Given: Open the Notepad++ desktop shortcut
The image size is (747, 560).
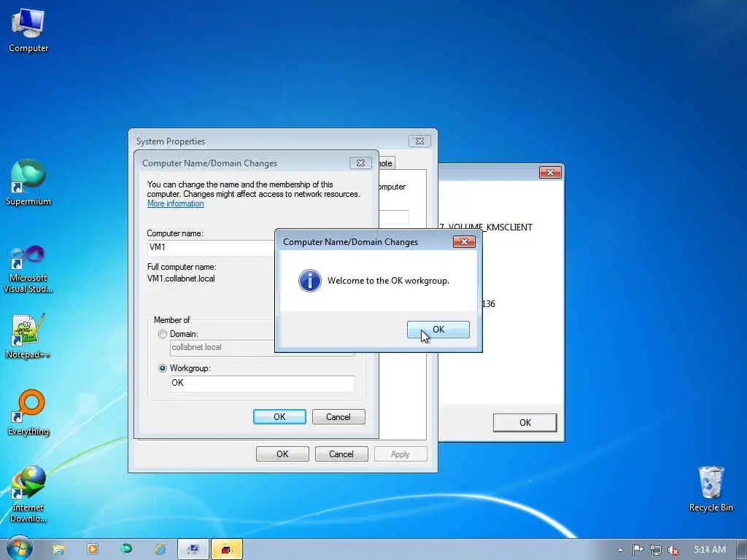Looking at the screenshot, I should pyautogui.click(x=28, y=335).
